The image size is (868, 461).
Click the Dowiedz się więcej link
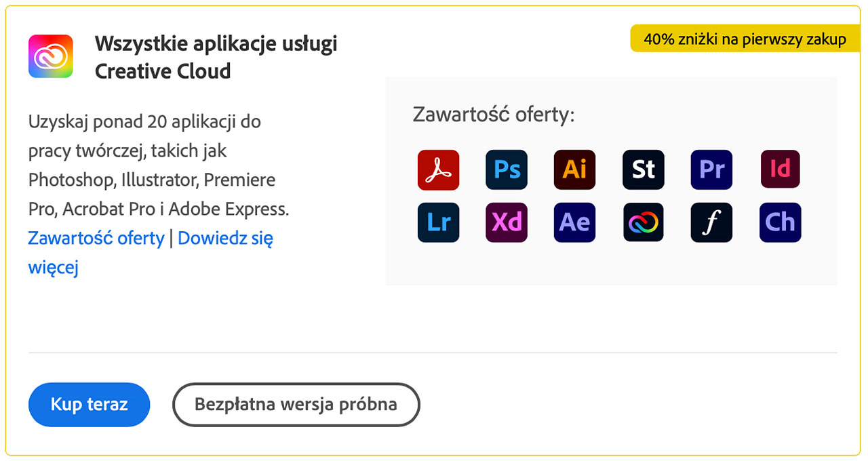(x=224, y=238)
